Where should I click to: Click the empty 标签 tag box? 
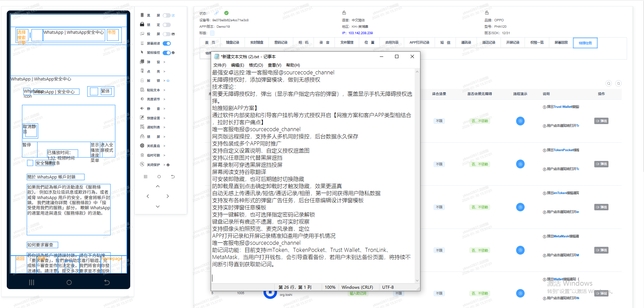[x=212, y=33]
